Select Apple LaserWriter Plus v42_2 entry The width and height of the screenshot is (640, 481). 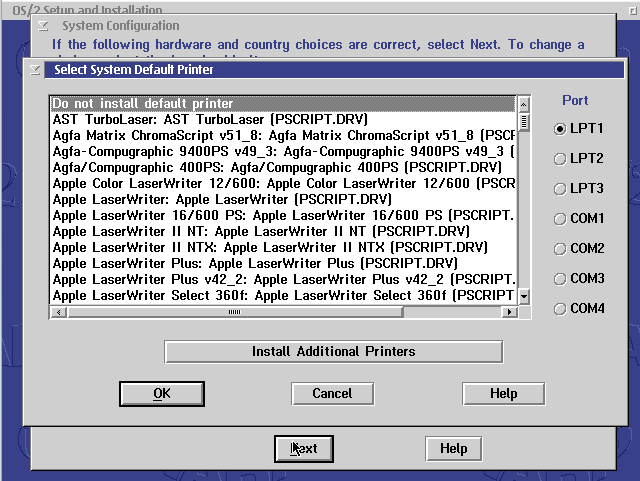pos(282,279)
